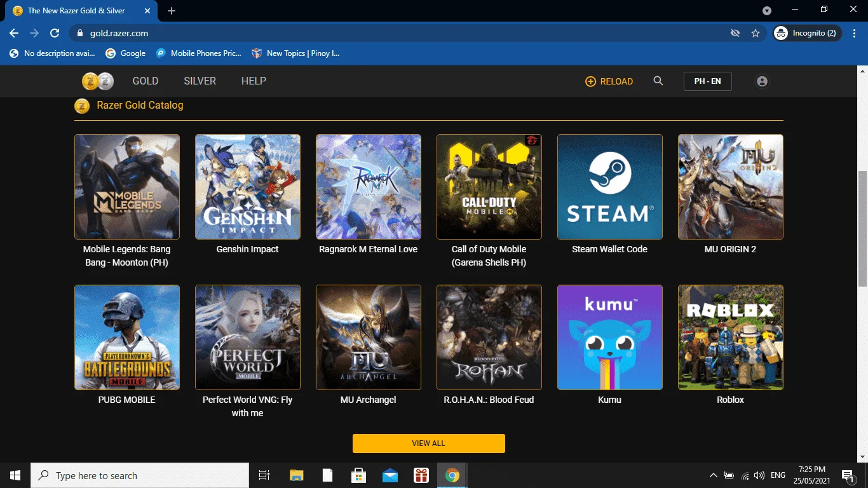This screenshot has width=868, height=488.
Task: Click the taskbar search box
Action: 140,475
